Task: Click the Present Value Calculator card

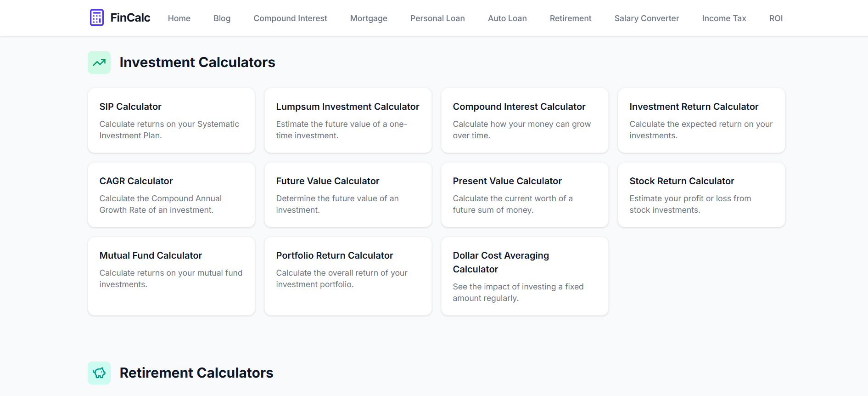Action: point(524,195)
